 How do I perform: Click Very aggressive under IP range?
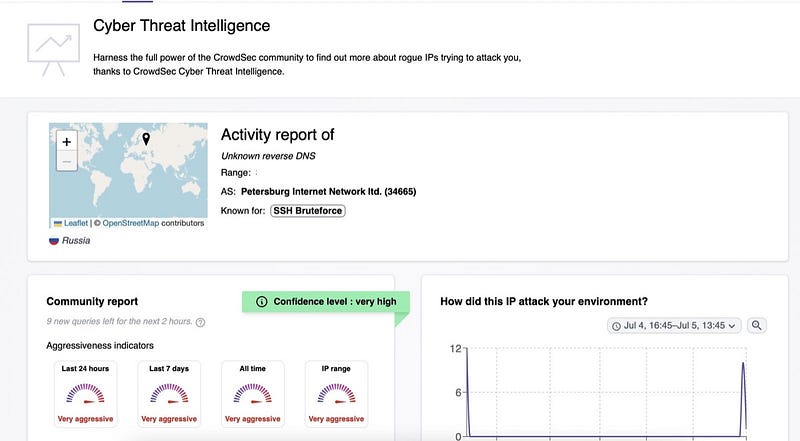click(x=336, y=419)
